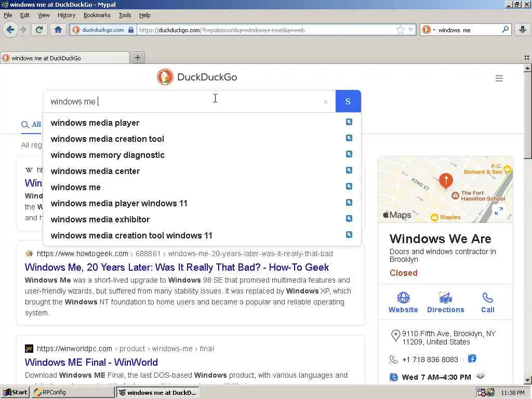
Task: Fill query arrow for windows media player
Action: click(x=349, y=122)
